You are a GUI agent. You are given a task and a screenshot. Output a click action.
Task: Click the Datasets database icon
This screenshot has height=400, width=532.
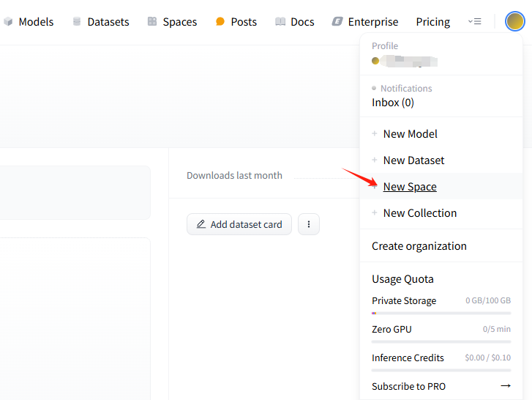click(x=77, y=22)
